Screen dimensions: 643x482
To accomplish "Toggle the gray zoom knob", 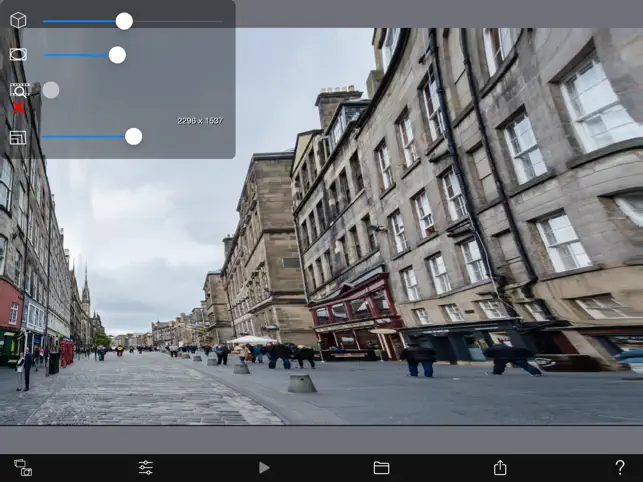I will [51, 90].
